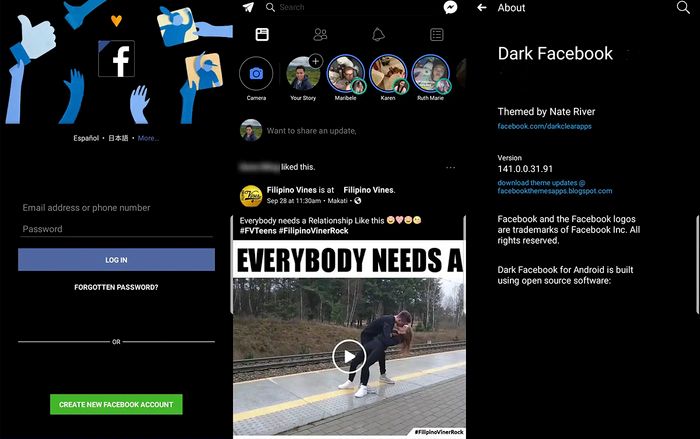The height and width of the screenshot is (439, 700).
Task: Open facebook.com/darkclearapps link
Action: [545, 126]
